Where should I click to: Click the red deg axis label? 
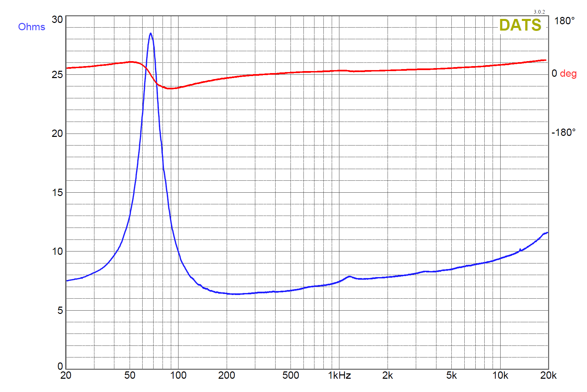[x=568, y=73]
